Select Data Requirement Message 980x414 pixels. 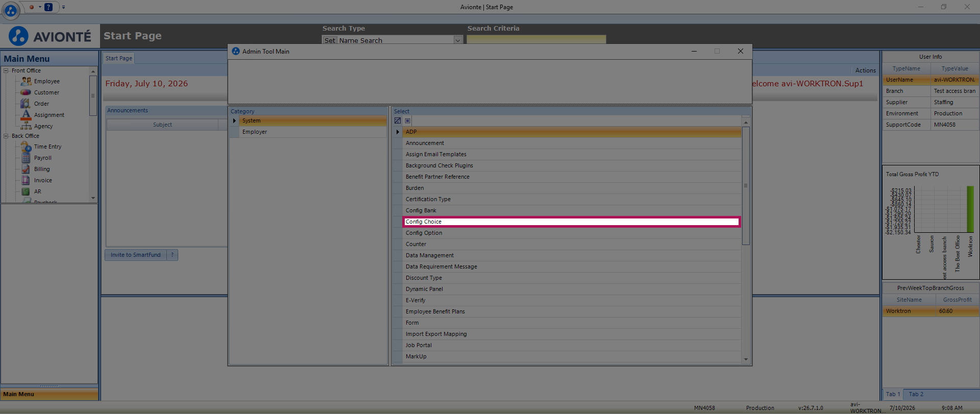[x=572, y=267]
